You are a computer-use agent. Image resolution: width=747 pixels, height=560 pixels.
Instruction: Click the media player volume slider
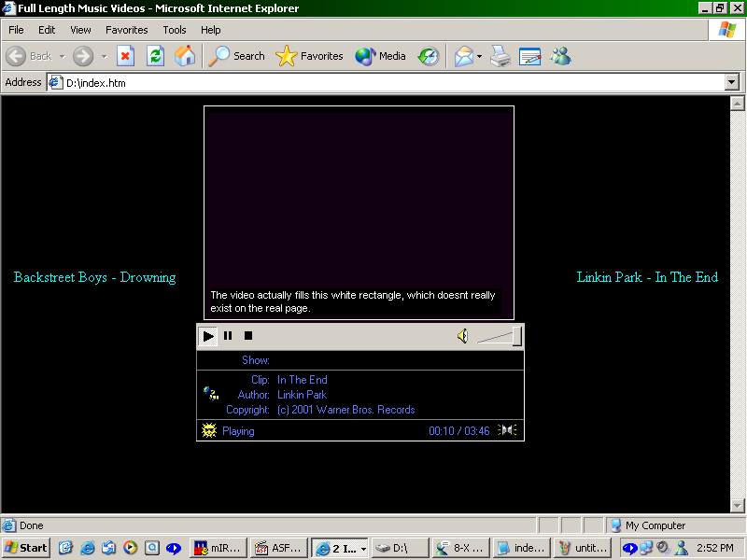[500, 337]
